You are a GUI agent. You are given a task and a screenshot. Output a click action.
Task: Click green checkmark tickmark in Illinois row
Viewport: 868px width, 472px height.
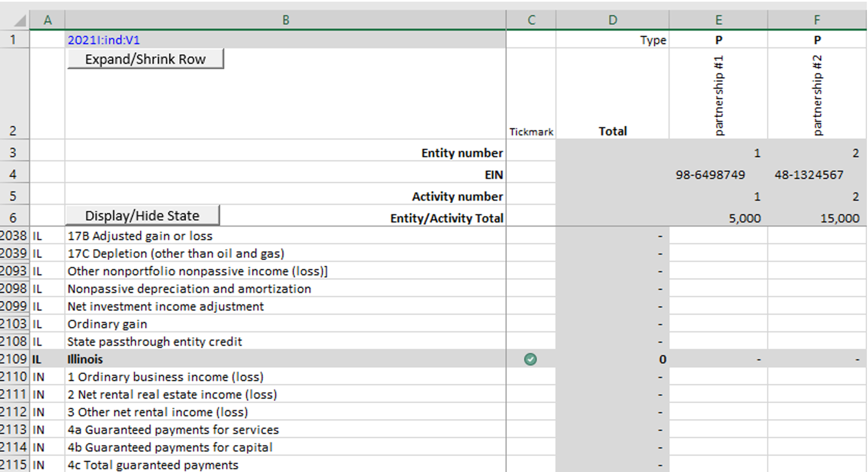530,359
